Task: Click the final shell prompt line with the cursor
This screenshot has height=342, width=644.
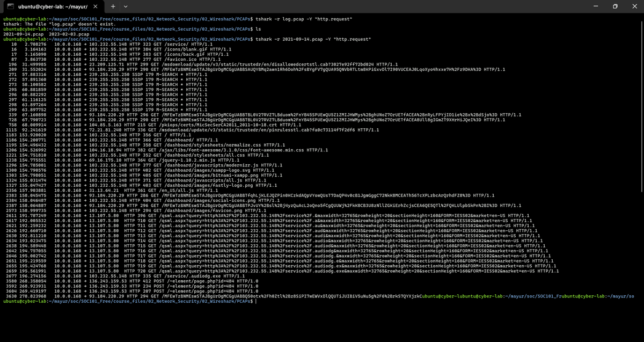Action: pos(129,301)
